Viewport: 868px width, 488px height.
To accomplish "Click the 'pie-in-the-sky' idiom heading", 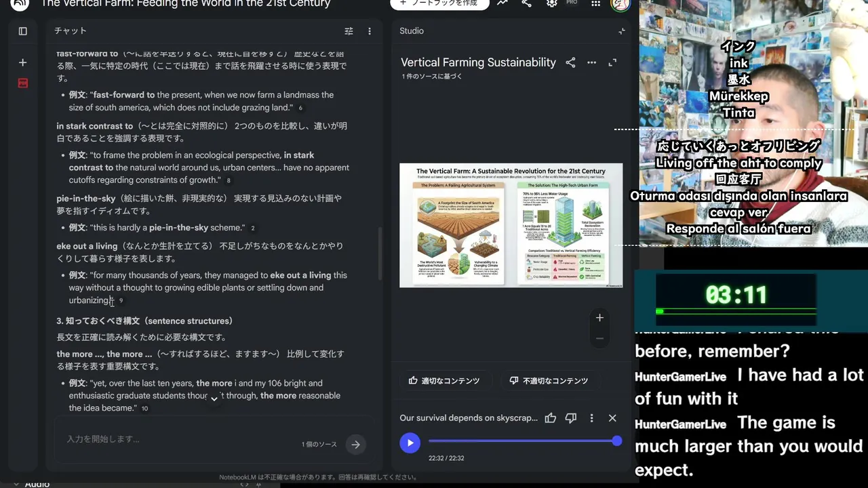I will (87, 199).
